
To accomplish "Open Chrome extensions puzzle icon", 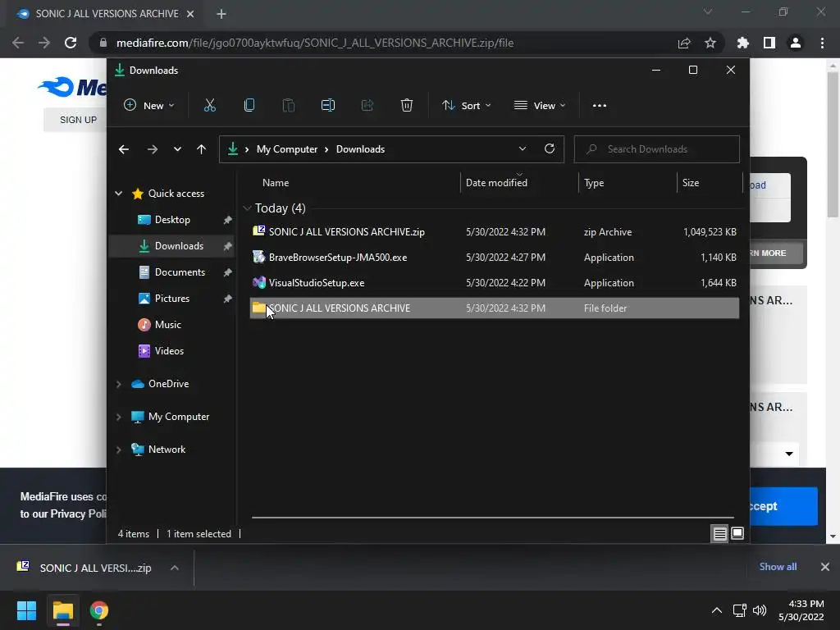I will click(x=743, y=43).
